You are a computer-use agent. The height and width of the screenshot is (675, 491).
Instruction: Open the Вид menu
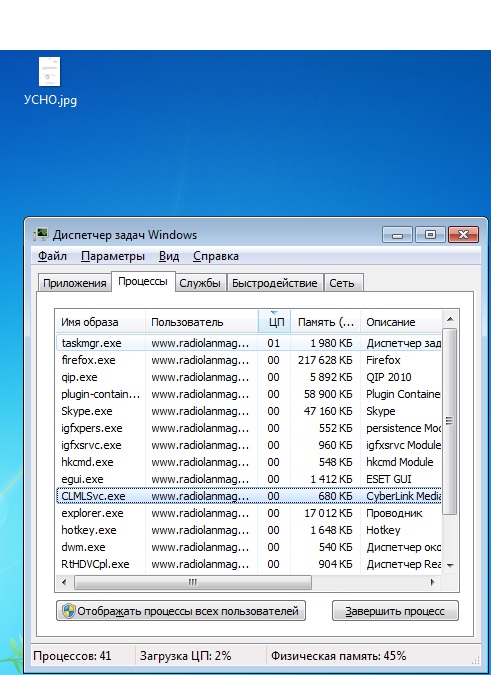click(169, 256)
